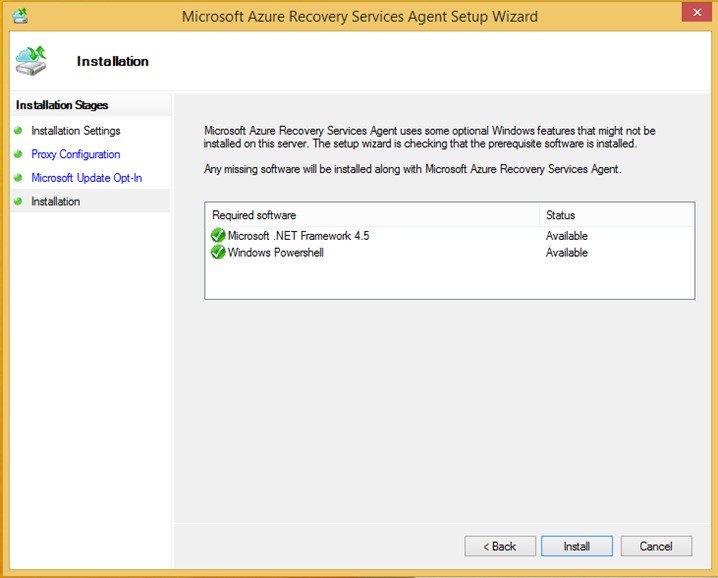Select the Microsoft .NET Framework 4.5 row
This screenshot has height=578, width=718.
(450, 235)
